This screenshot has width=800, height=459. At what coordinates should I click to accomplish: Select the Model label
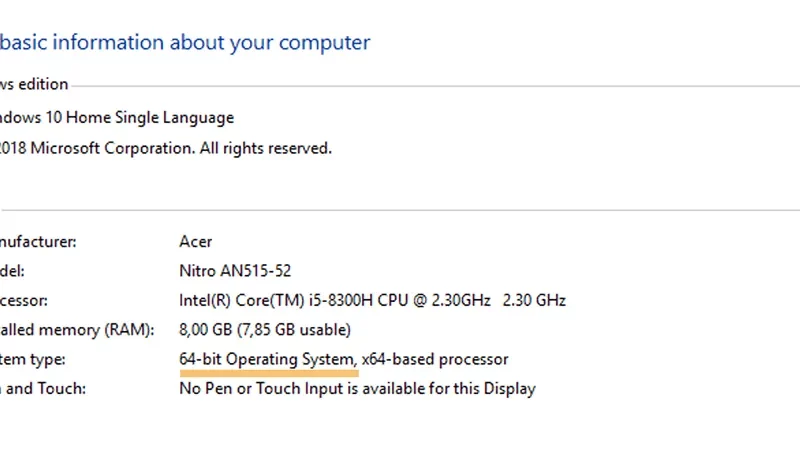(12, 271)
